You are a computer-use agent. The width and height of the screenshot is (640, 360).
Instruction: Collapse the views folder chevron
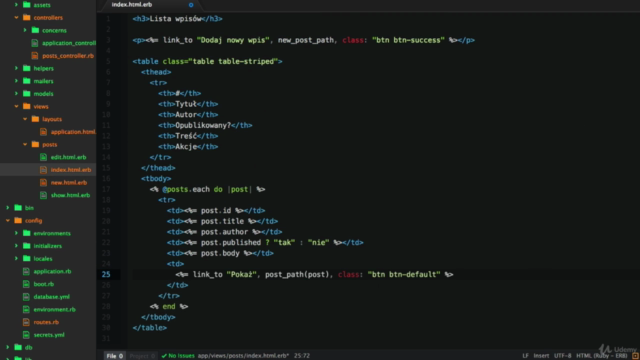coord(16,106)
